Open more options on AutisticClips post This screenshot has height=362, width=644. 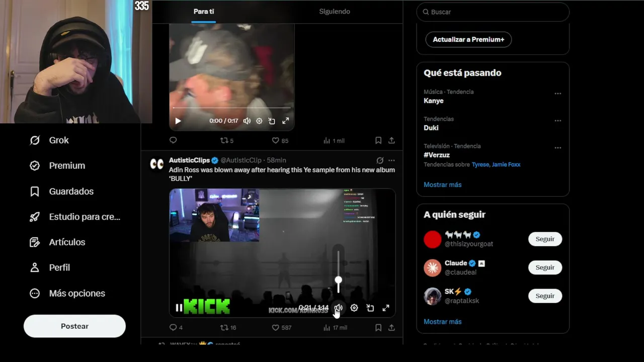coord(391,160)
